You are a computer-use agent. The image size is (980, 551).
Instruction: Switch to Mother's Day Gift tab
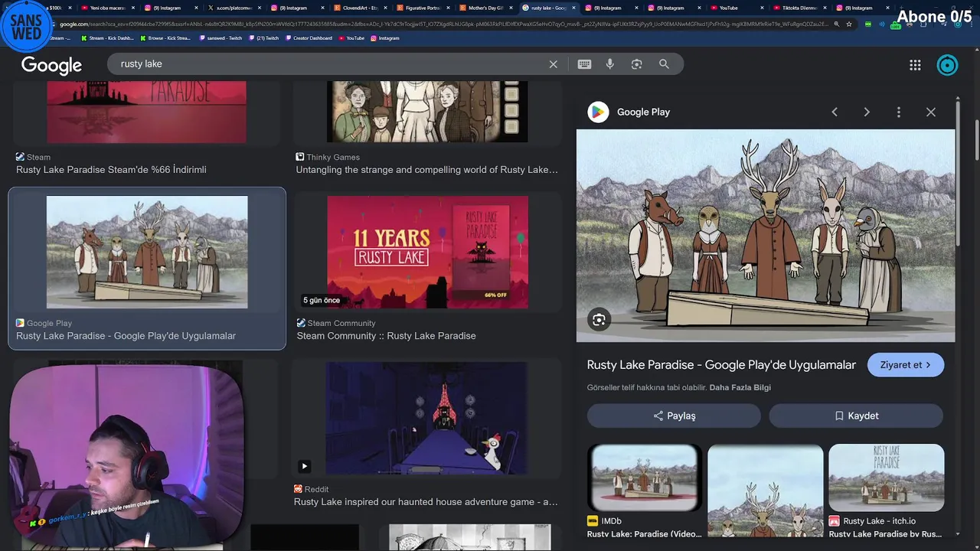point(485,8)
